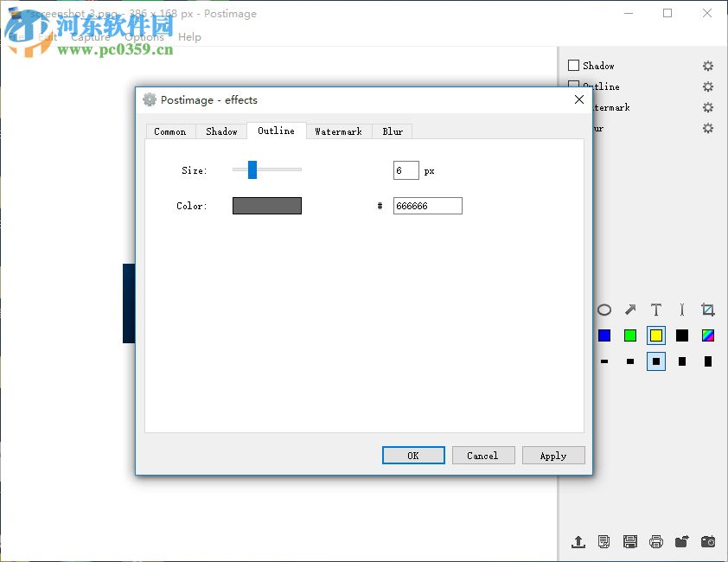Enable the Shadow effect checkbox

point(573,65)
